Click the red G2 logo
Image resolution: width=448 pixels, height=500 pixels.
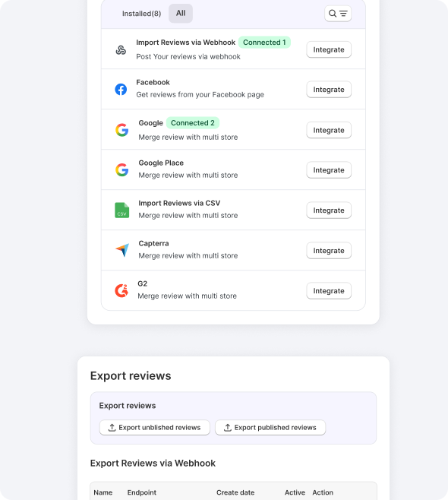tap(121, 290)
